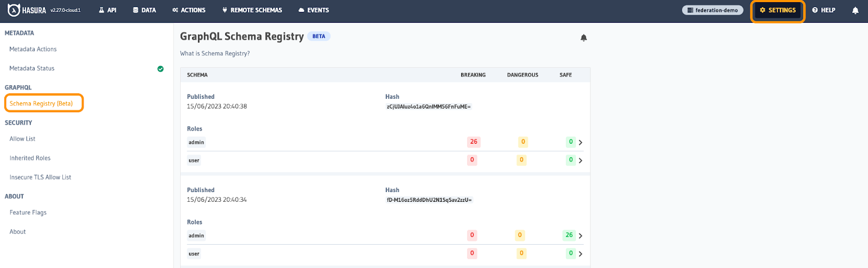
Task: Select Schema Registry (Beta) in sidebar
Action: [41, 104]
